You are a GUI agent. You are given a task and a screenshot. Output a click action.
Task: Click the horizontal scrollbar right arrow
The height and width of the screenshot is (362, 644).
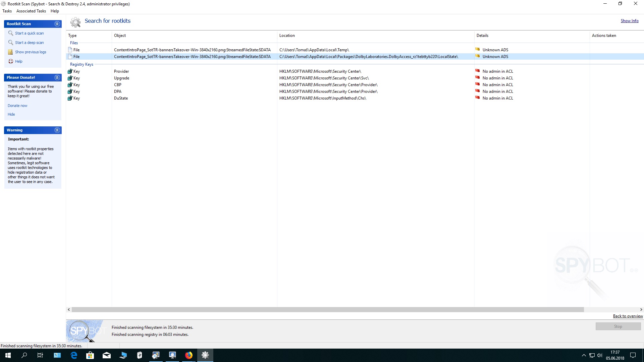pos(641,310)
